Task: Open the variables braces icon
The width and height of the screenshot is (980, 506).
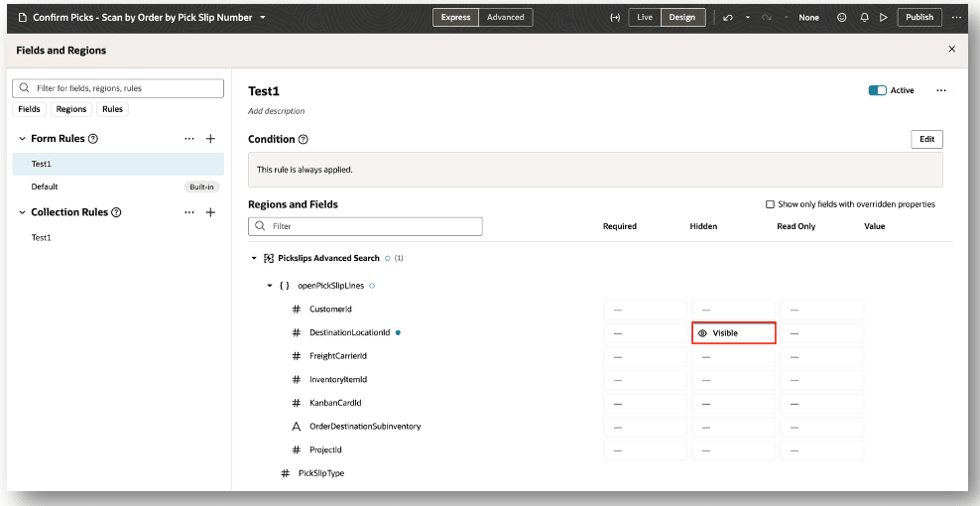Action: tap(615, 17)
